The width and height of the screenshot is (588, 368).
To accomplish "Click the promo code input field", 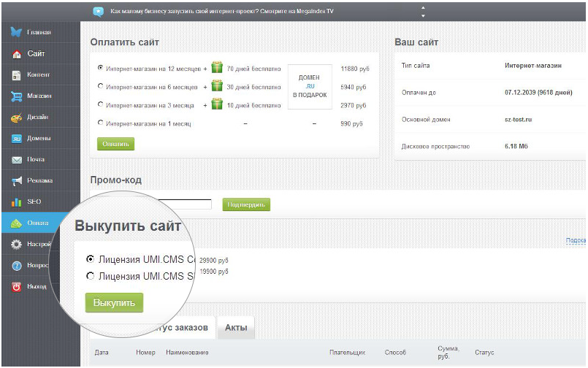I will click(185, 204).
